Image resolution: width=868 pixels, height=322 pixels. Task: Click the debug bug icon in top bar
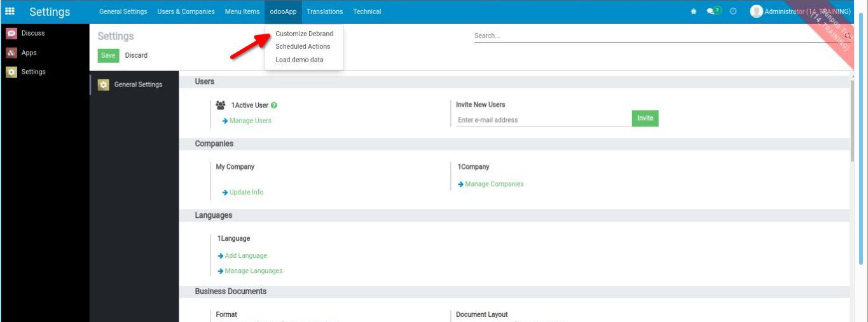pos(693,11)
